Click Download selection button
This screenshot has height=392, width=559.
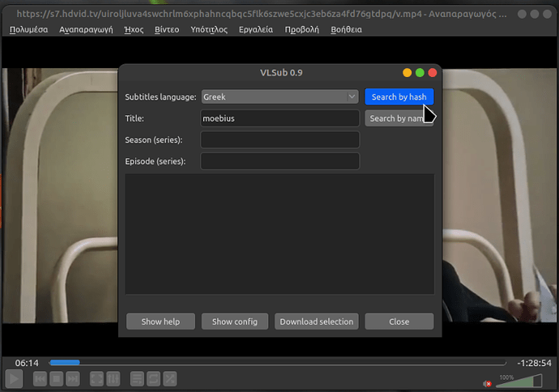[x=316, y=322]
